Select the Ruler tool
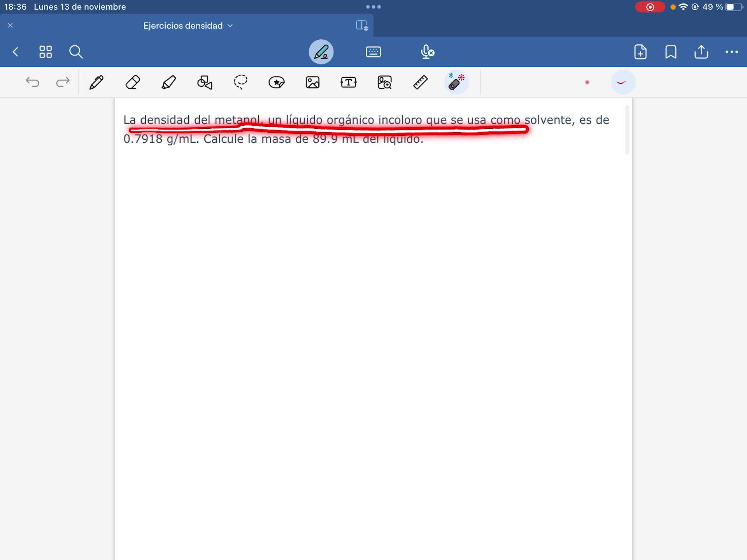Viewport: 747px width, 560px height. click(420, 82)
